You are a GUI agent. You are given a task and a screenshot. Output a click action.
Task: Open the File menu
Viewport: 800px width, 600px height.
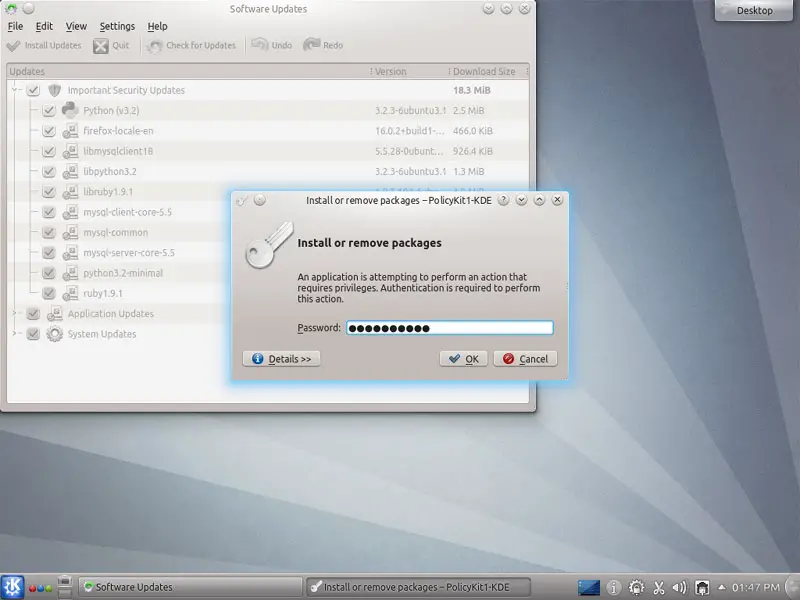15,26
